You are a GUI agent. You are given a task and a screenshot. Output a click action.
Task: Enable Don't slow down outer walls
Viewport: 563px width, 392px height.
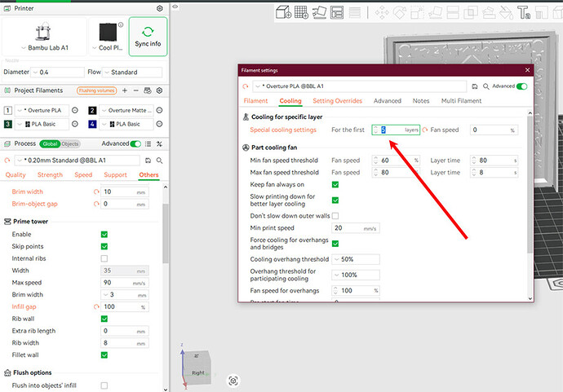[335, 215]
